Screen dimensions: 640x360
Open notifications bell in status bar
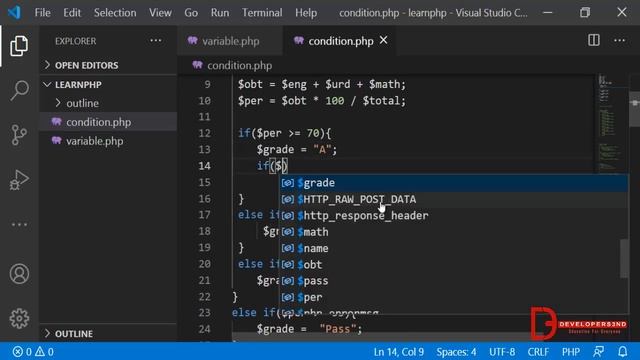pyautogui.click(x=622, y=351)
